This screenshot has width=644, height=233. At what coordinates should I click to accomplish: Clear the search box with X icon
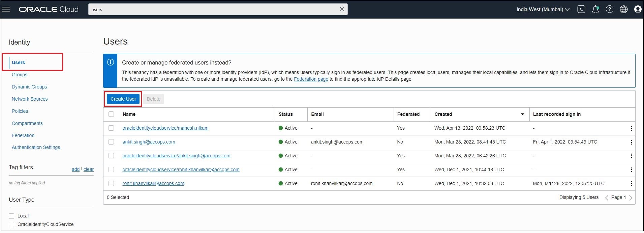click(342, 9)
